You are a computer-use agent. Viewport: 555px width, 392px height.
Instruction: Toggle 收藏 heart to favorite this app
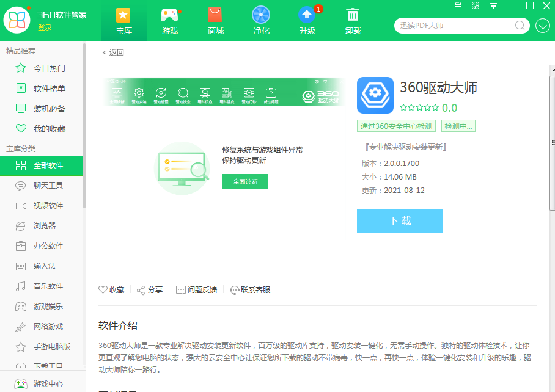103,289
